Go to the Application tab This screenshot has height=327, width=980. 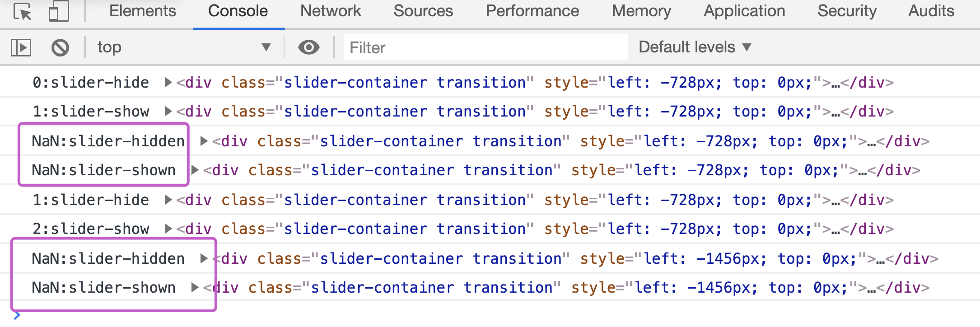pos(744,11)
